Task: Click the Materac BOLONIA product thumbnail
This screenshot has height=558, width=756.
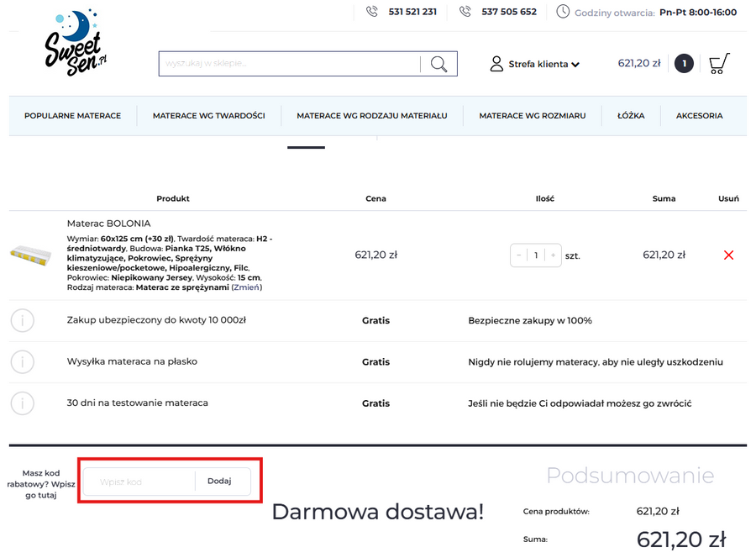Action: coord(31,254)
